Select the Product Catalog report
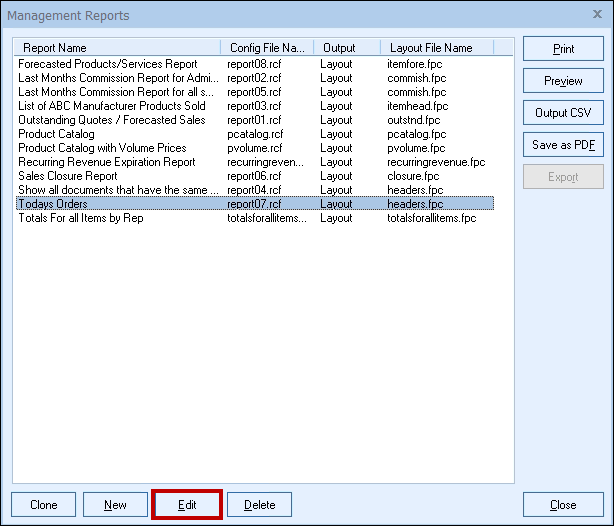The image size is (614, 526). point(57,134)
